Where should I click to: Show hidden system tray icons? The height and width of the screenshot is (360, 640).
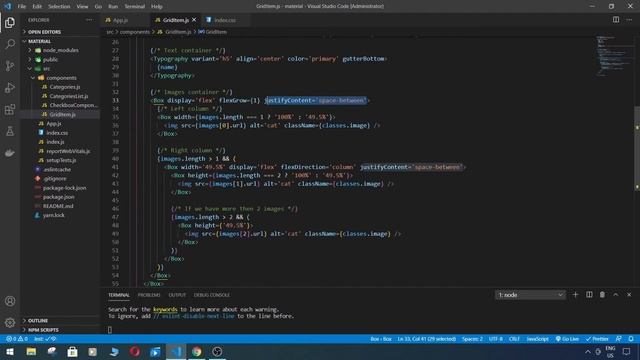(x=587, y=351)
